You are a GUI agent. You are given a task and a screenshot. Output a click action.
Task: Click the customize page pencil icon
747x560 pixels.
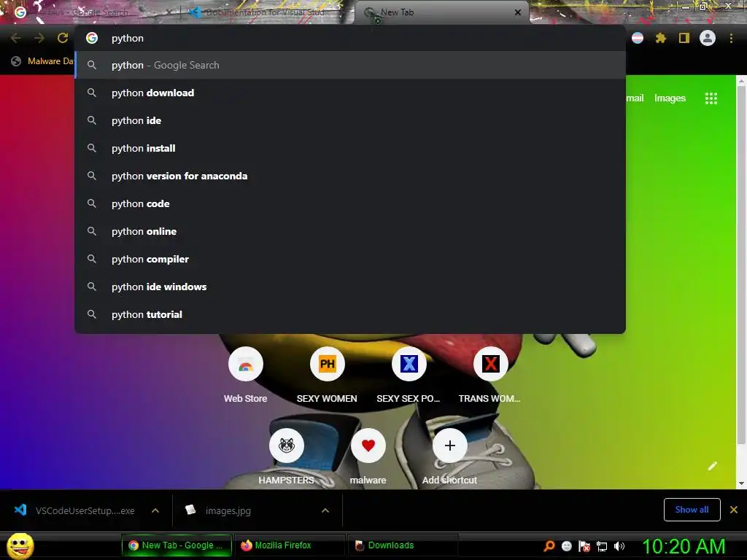click(x=713, y=466)
